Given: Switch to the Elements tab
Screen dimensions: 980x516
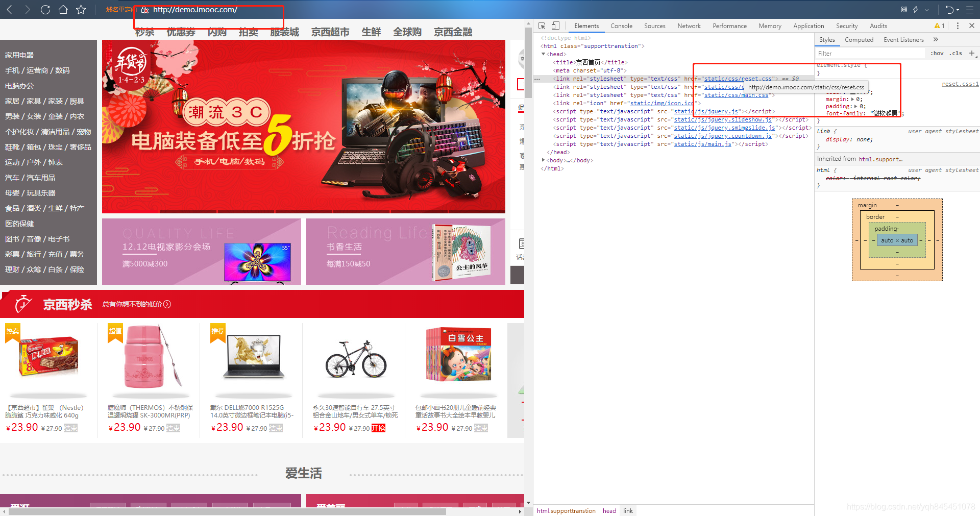Looking at the screenshot, I should click(x=586, y=26).
